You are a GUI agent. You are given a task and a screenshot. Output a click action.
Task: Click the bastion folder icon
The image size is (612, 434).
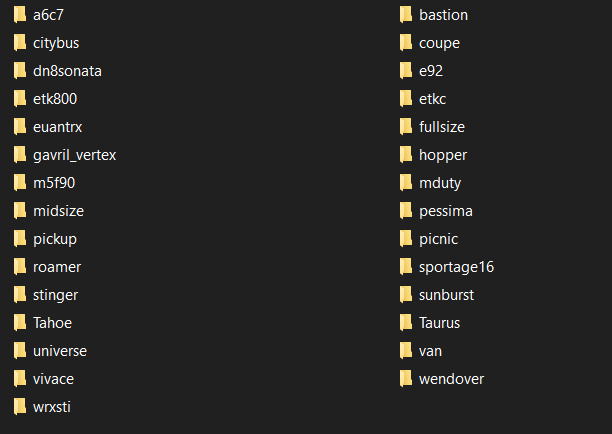tap(406, 15)
